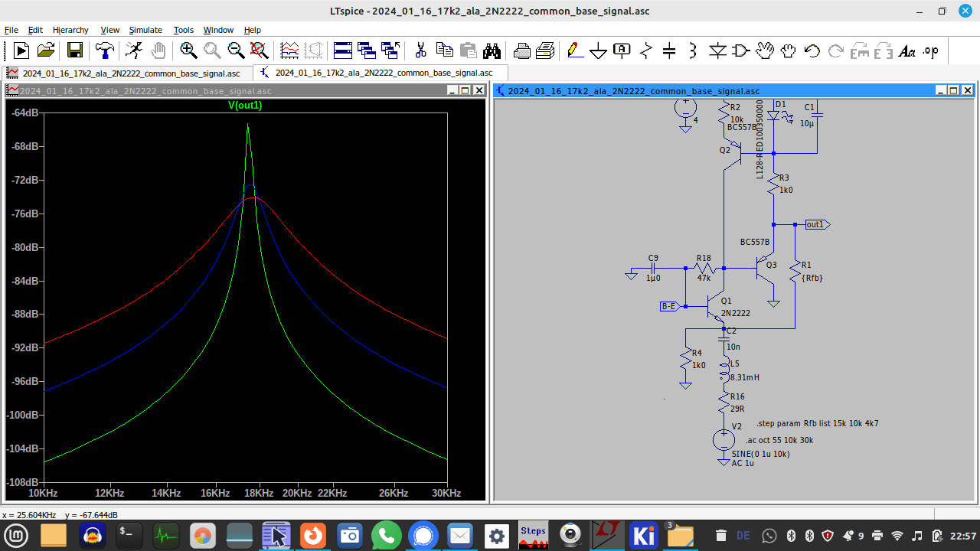Screen dimensions: 980x551
Task: Open the Edit menu
Action: coord(35,30)
